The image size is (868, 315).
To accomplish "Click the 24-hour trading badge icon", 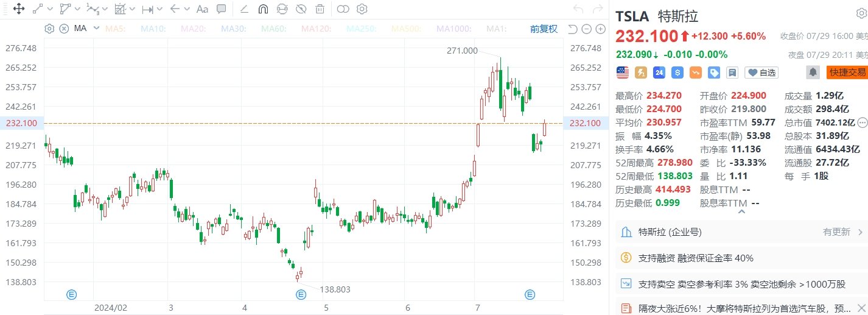I will (659, 73).
